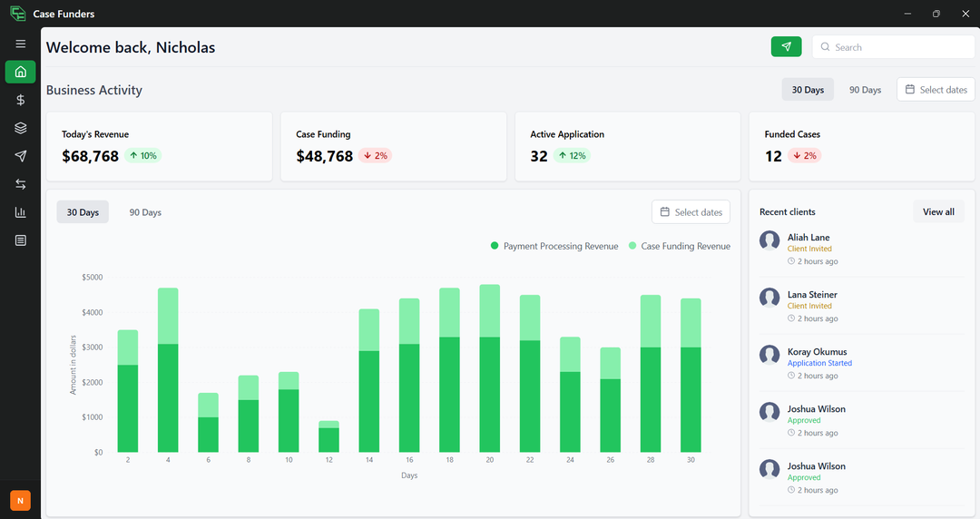Screen dimensions: 980x519
Task: Click View all recent clients
Action: click(x=938, y=212)
